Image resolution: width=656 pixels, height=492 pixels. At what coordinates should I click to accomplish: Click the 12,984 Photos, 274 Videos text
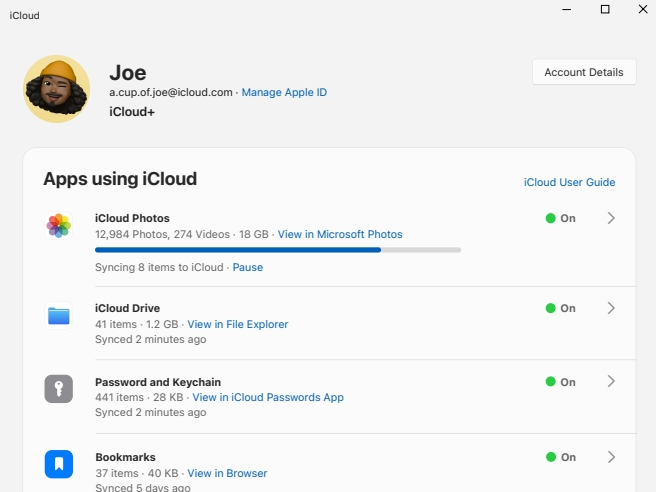[x=162, y=234]
